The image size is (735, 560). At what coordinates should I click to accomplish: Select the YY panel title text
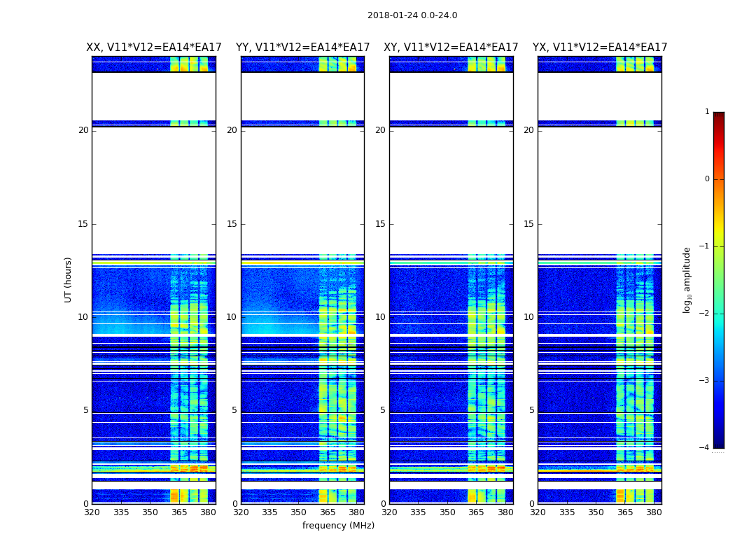(x=302, y=48)
